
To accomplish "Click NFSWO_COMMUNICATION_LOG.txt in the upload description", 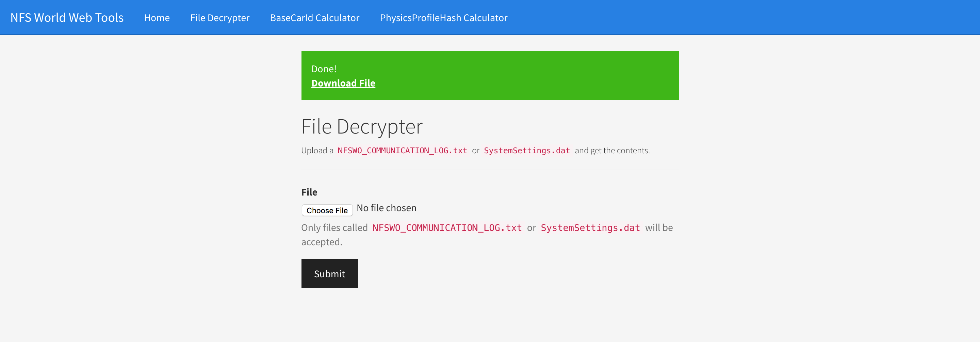I will (402, 151).
